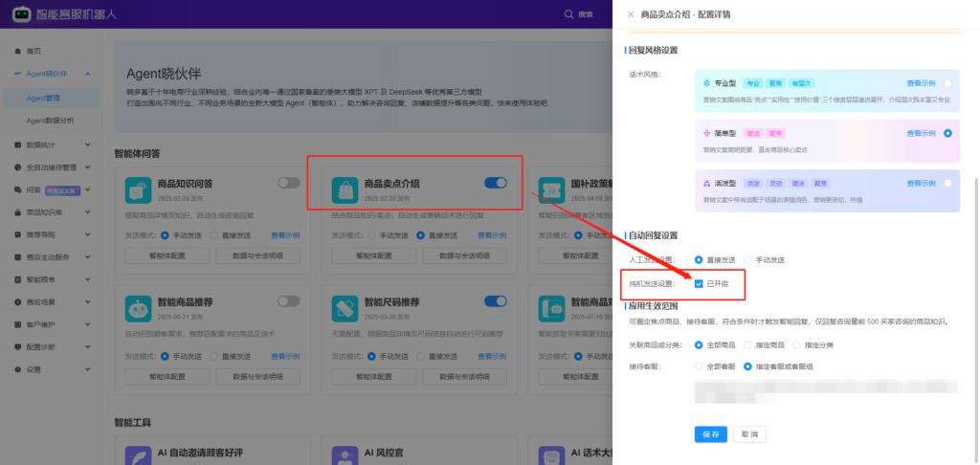Screen dimensions: 980x465
Task: Open 查看示例 link for 简单型 style
Action: [x=922, y=133]
